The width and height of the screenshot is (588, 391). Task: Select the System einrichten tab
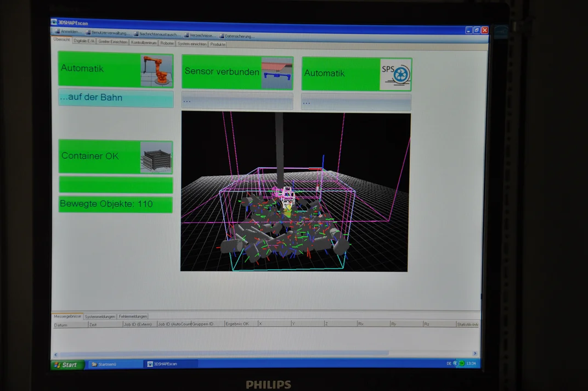click(192, 43)
